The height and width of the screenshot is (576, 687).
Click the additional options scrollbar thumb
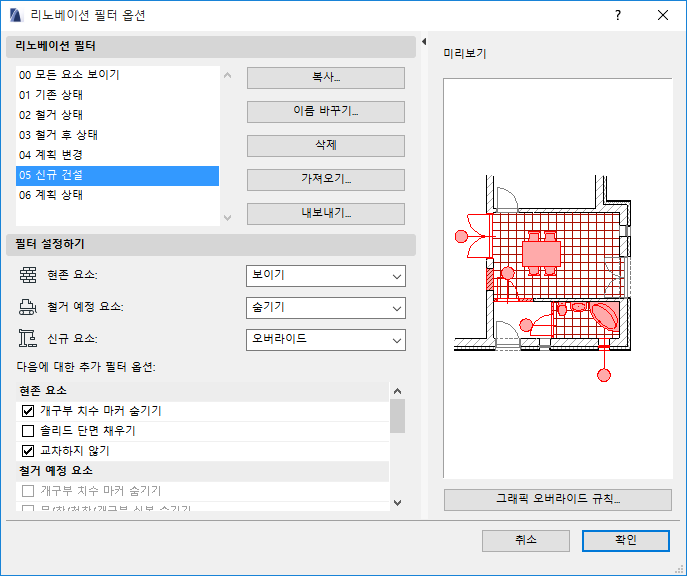[x=397, y=416]
